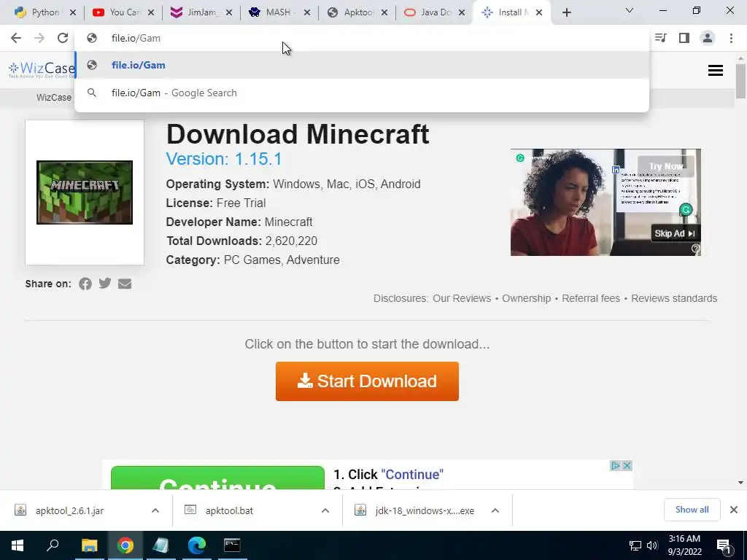Open notepad-like app icon in taskbar
The height and width of the screenshot is (560, 747).
coord(160,545)
